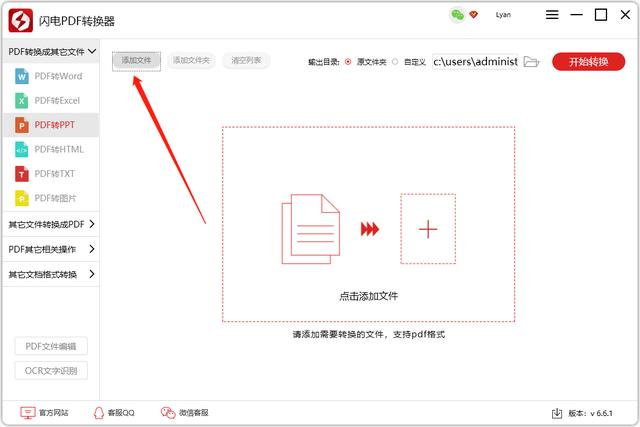Click the document pages icon in drop zone
The image size is (640, 427).
[x=311, y=229]
